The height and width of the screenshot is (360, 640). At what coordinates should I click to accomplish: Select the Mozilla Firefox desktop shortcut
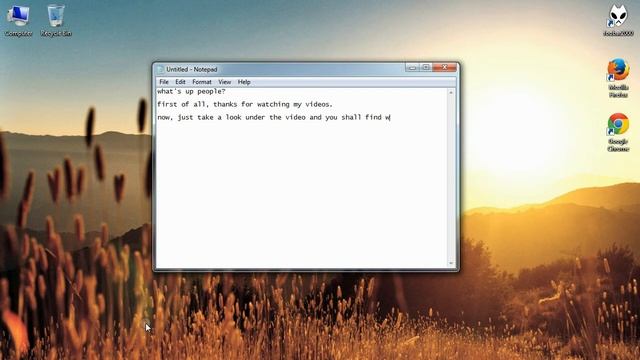[x=618, y=78]
